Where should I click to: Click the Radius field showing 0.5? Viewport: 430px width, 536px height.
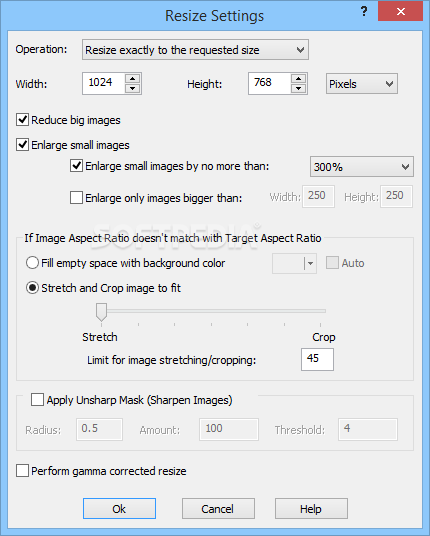(99, 429)
